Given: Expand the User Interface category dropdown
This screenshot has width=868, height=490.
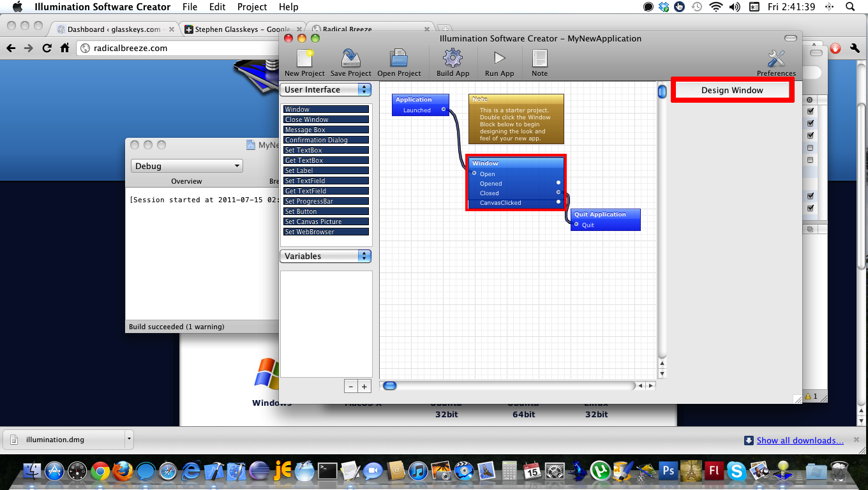Looking at the screenshot, I should [x=326, y=90].
